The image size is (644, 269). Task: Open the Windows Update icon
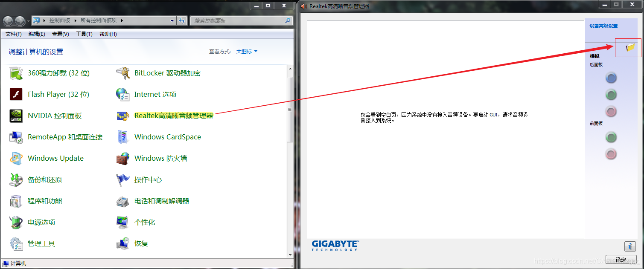[x=16, y=158]
